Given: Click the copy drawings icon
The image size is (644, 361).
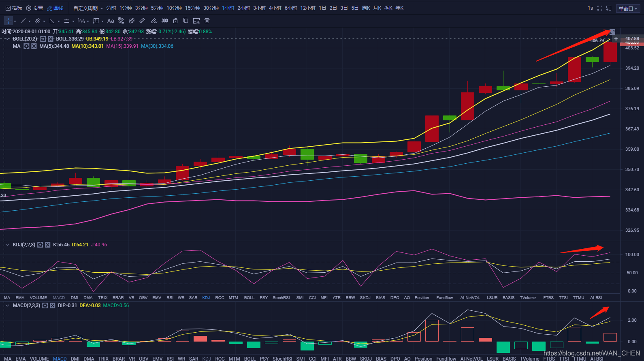Looking at the screenshot, I should 186,21.
